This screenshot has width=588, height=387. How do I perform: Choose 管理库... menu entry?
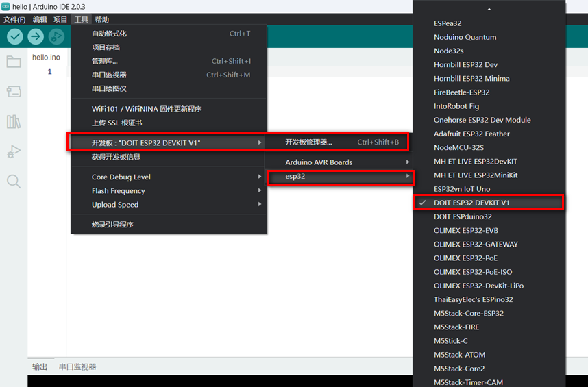(x=169, y=61)
